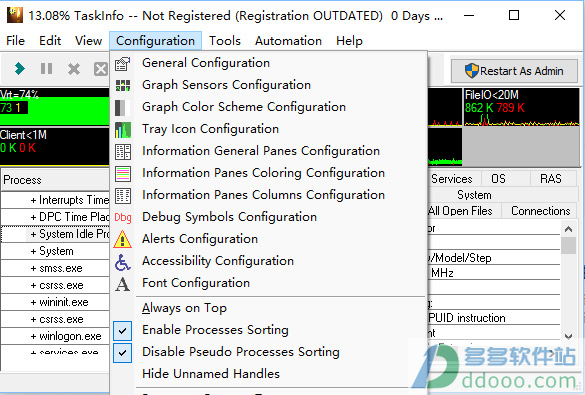The image size is (585, 395).
Task: Close the open Configuration menu
Action: pos(155,41)
